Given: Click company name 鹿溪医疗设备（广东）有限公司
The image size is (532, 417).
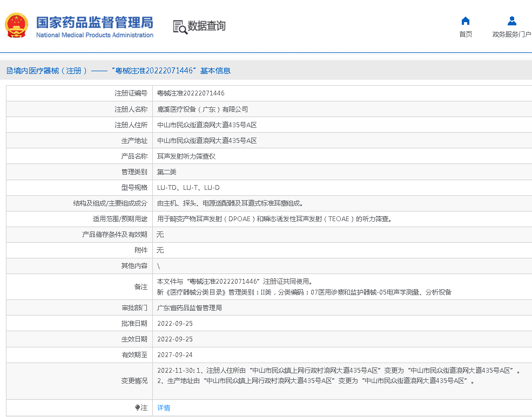Looking at the screenshot, I should tap(202, 109).
